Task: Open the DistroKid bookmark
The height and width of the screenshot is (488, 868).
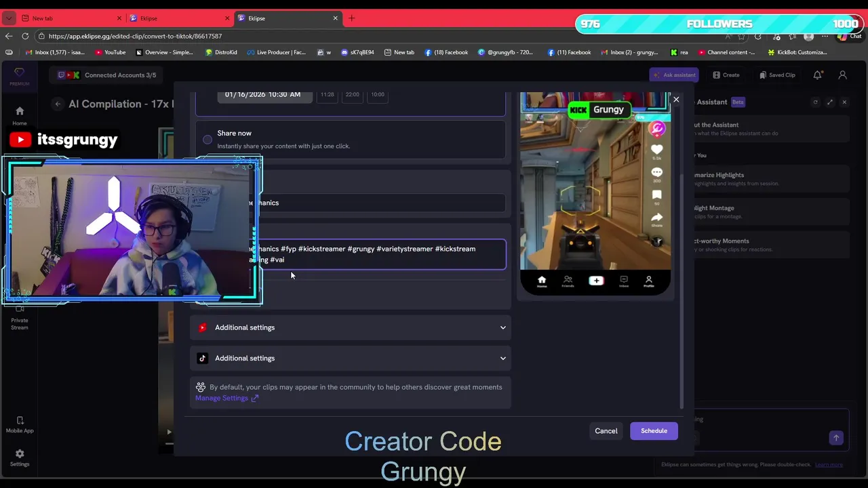Action: tap(221, 52)
